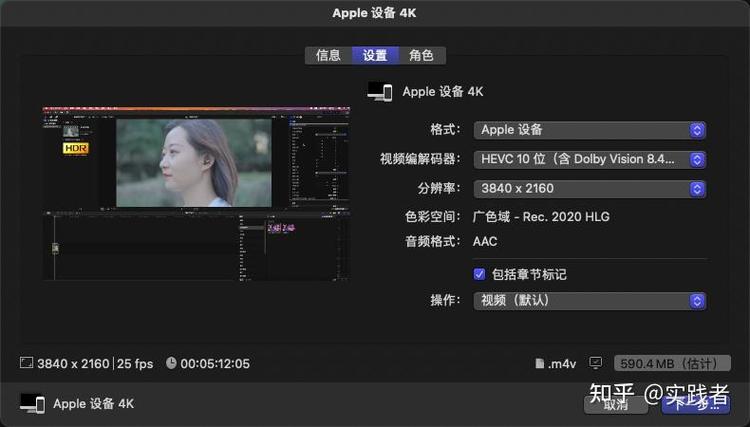Click the Apple 设备 4K label at bottom left

click(94, 404)
